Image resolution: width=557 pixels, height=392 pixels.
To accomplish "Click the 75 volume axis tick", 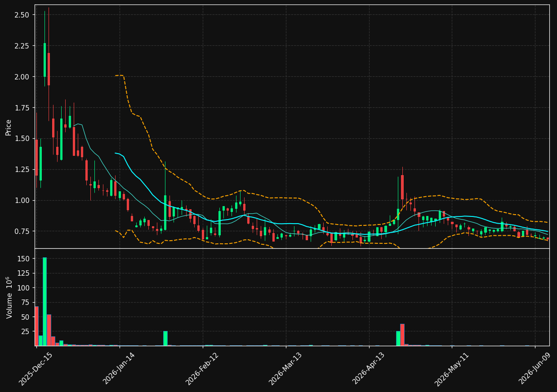I will pos(26,302).
